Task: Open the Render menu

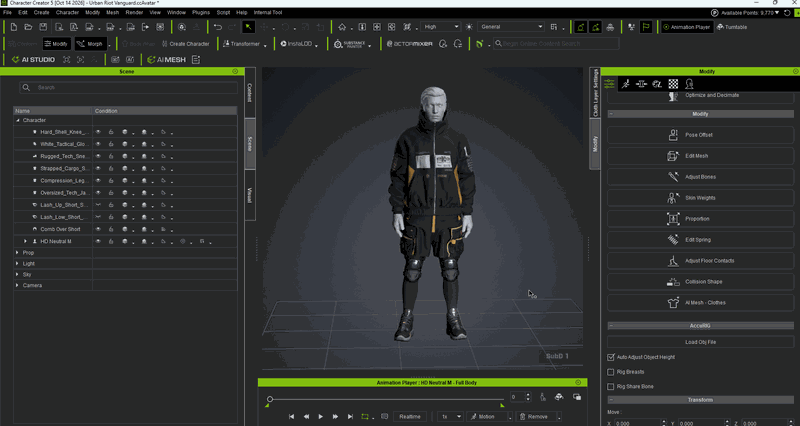Action: pos(134,12)
